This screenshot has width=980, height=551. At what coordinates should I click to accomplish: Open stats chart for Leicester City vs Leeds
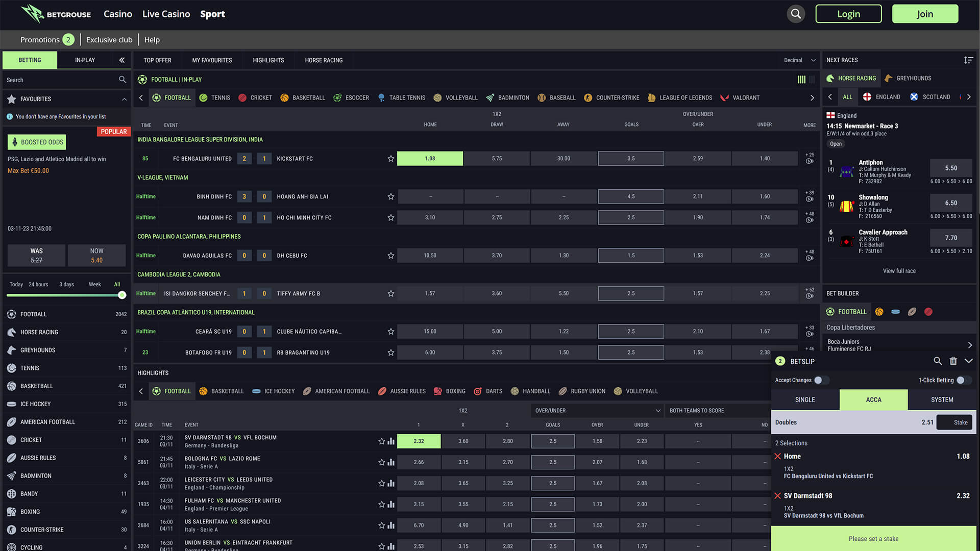(x=391, y=483)
